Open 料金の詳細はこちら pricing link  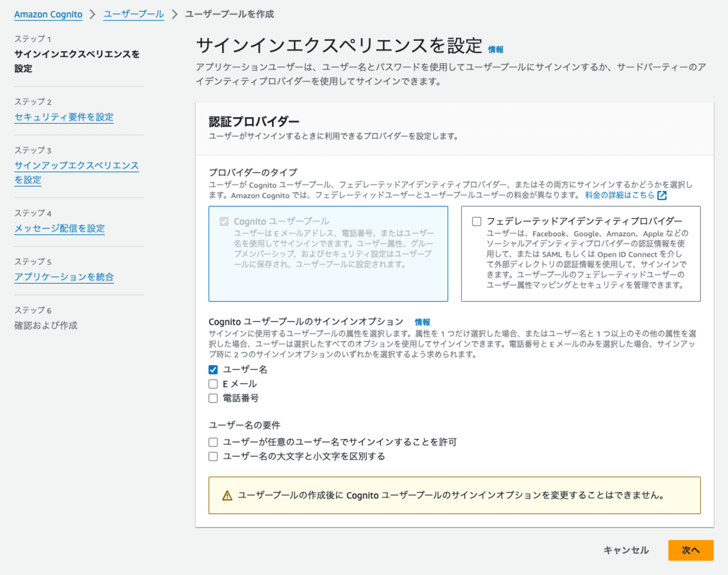click(x=620, y=195)
